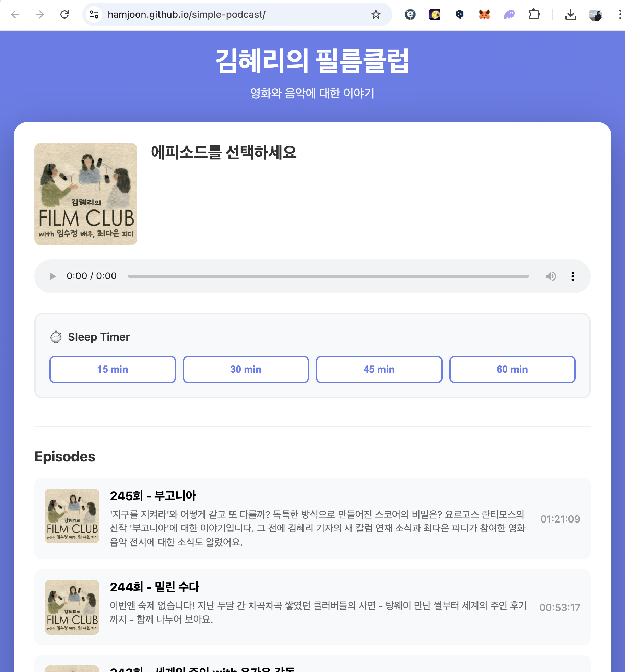The height and width of the screenshot is (672, 625).
Task: Click the 244회 episode thumbnail
Action: 72,607
